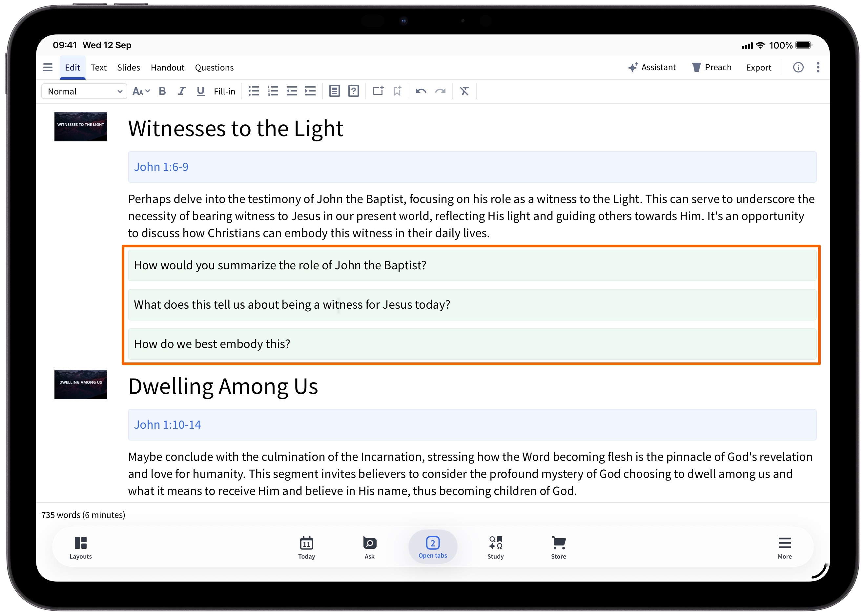Switch to the Handout tab
This screenshot has width=866, height=616.
167,68
